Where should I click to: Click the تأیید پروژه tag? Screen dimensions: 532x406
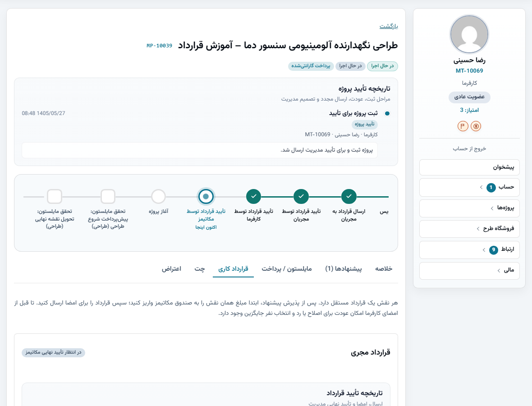365,124
